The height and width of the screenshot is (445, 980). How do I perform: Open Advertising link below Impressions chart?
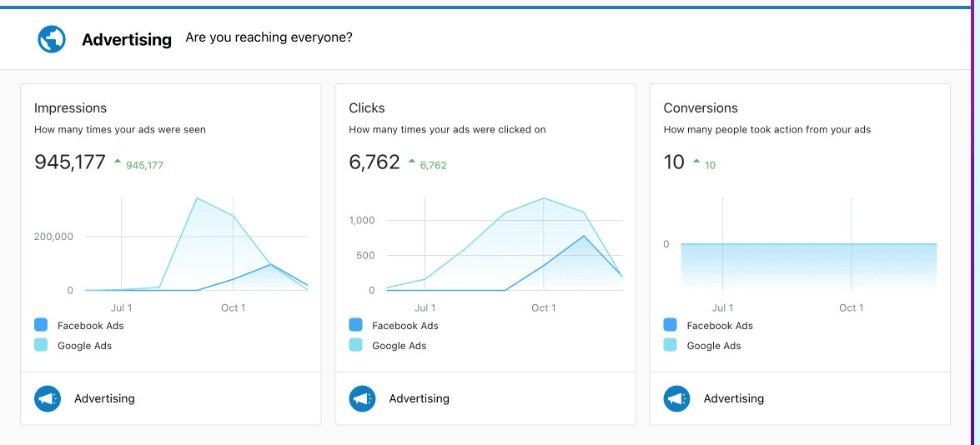tap(104, 399)
